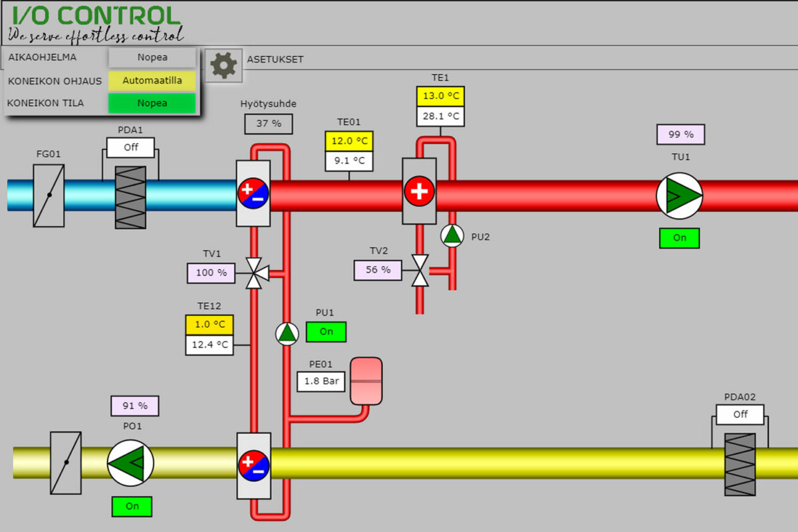Select the PE01 expansion vessel icon
This screenshot has height=532, width=798.
pos(366,381)
